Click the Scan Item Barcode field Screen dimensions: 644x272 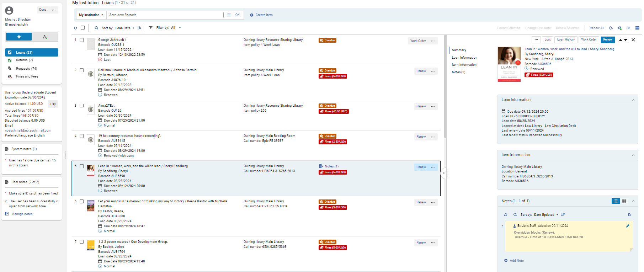[x=165, y=15]
